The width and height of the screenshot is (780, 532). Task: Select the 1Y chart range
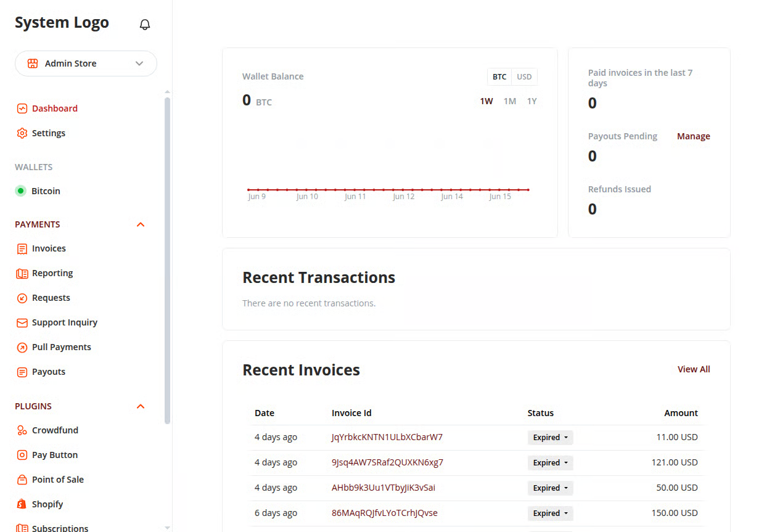click(532, 101)
